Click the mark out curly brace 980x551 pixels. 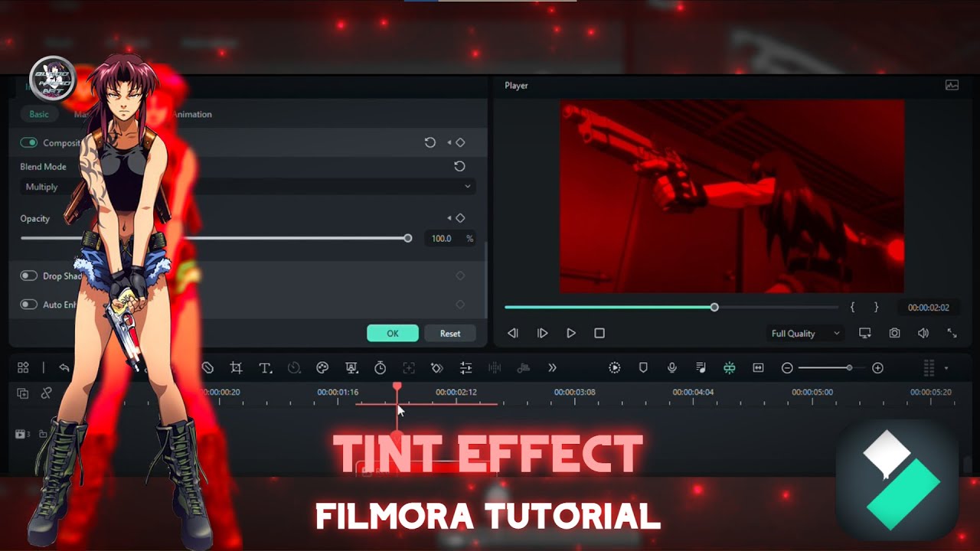point(877,307)
